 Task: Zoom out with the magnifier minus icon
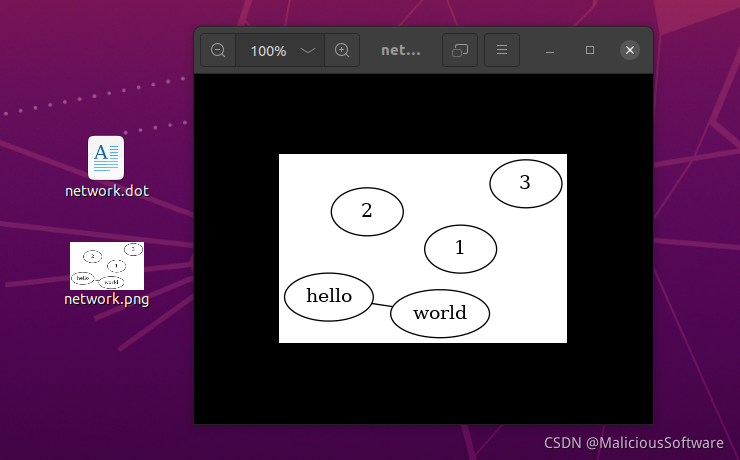click(218, 50)
